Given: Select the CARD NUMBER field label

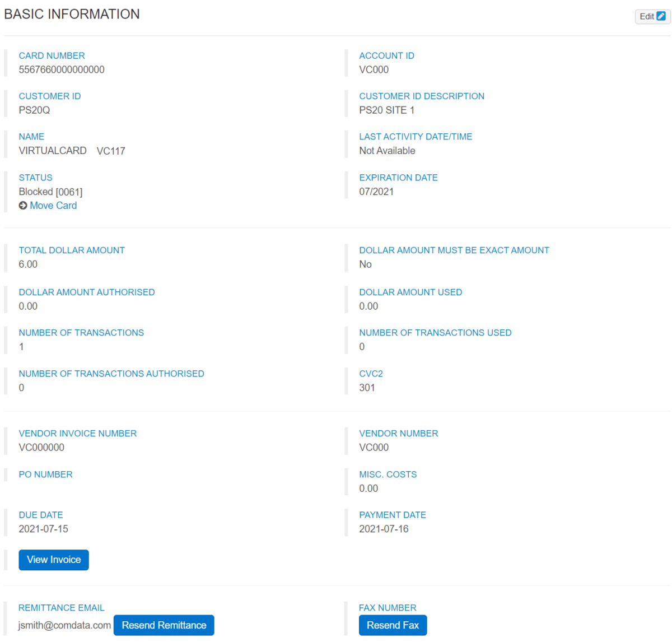Looking at the screenshot, I should tap(52, 55).
